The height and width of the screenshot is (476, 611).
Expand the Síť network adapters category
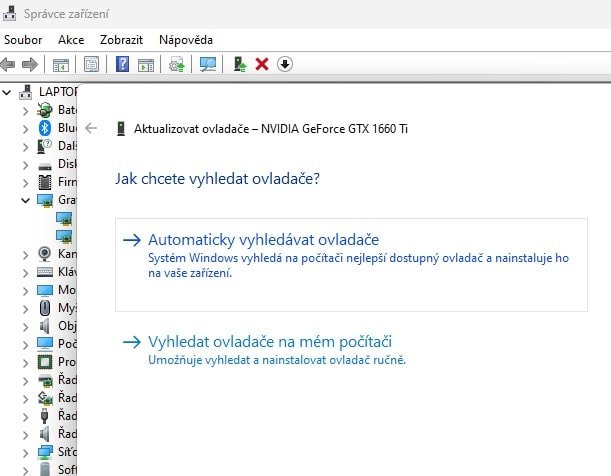point(25,453)
